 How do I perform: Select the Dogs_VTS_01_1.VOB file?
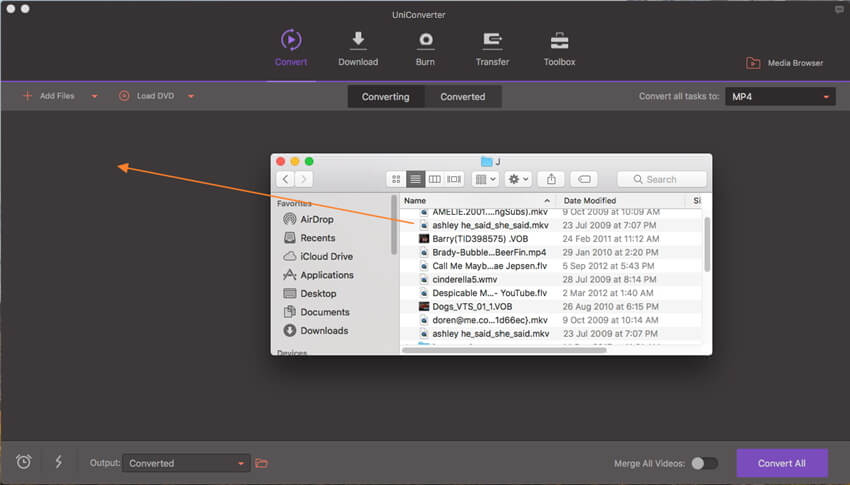[551, 306]
